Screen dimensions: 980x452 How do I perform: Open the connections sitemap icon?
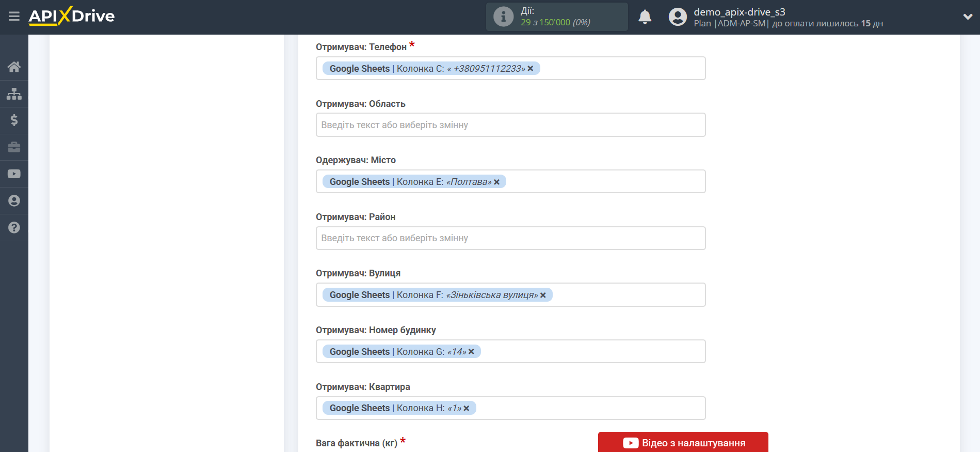pyautogui.click(x=14, y=93)
